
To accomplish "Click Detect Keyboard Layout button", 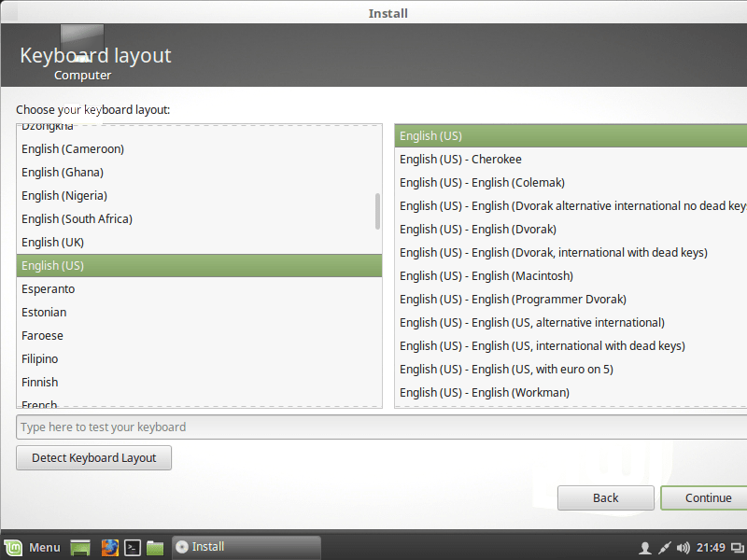I will pyautogui.click(x=94, y=457).
